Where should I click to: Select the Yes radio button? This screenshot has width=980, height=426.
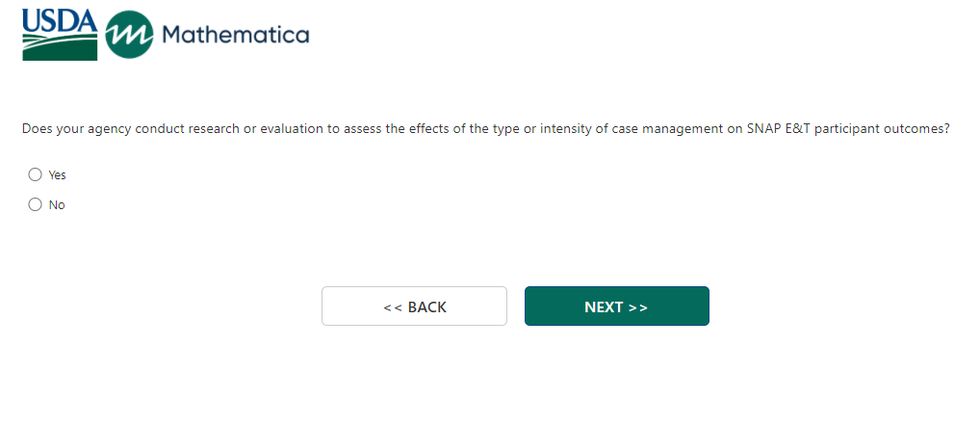(36, 174)
